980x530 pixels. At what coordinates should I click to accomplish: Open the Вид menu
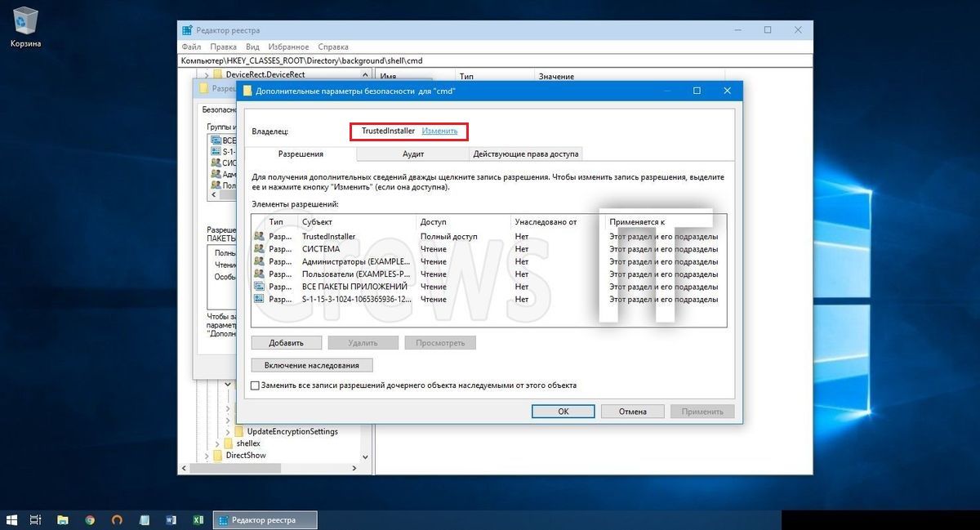coord(253,47)
